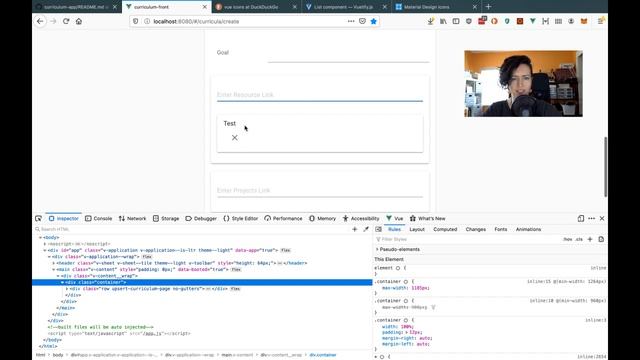Switch to the Computed sidebar tab
The height and width of the screenshot is (360, 640).
[x=445, y=229]
